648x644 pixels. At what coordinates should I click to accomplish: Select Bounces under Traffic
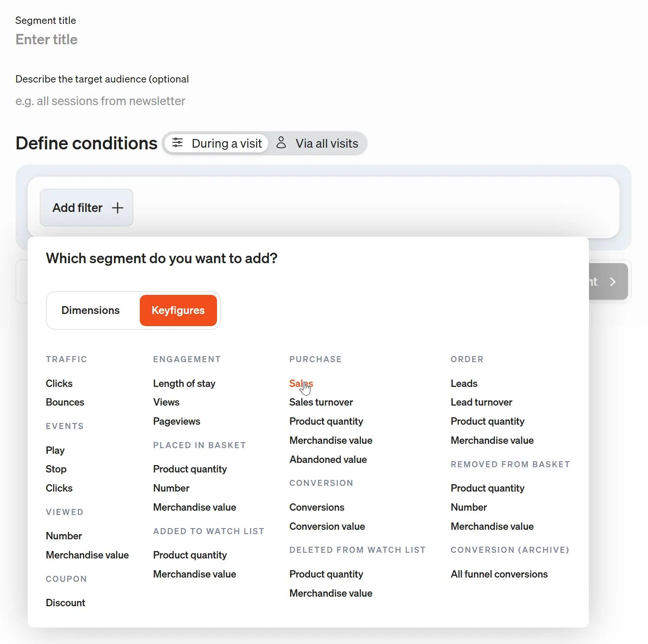point(65,402)
